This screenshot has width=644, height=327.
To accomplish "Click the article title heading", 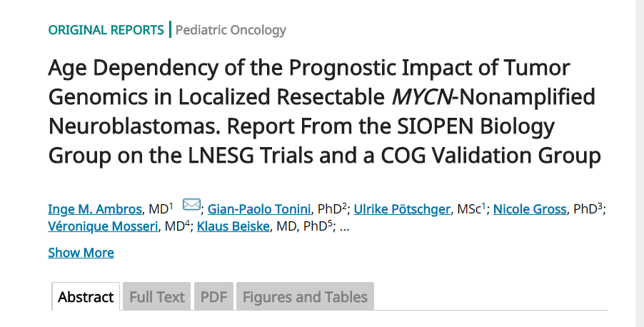I will (x=321, y=111).
